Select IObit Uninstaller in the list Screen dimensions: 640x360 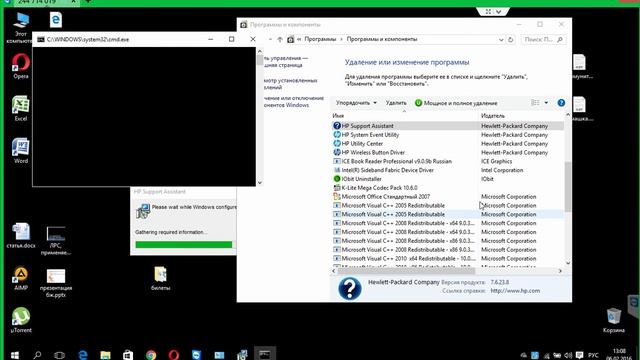(448, 179)
